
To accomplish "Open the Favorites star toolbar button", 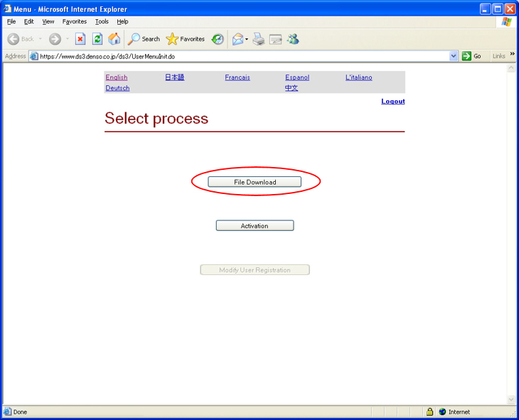I will 186,39.
